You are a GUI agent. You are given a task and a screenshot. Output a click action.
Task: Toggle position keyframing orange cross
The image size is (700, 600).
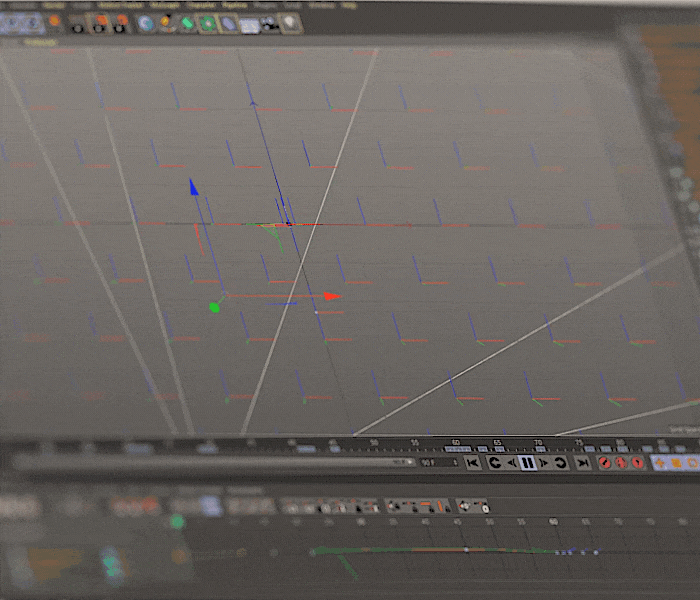point(659,463)
